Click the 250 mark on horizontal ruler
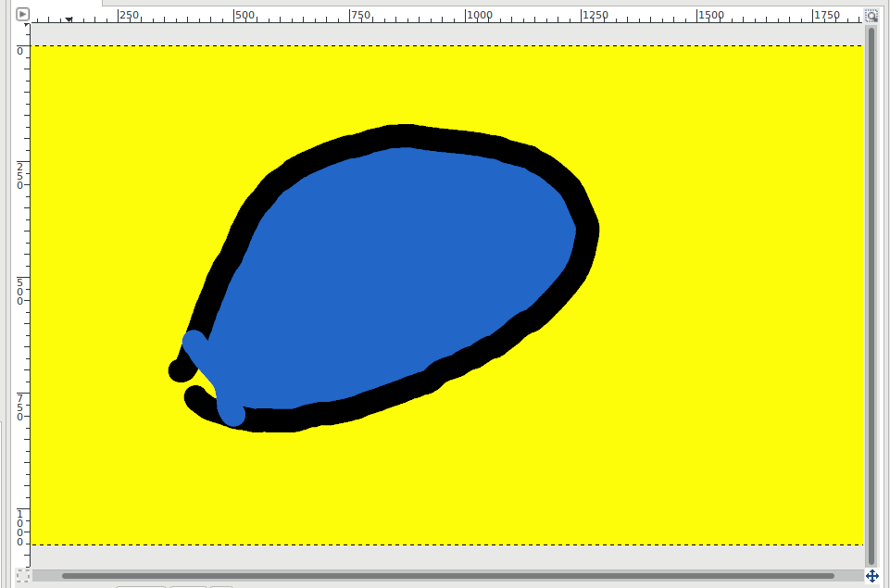The height and width of the screenshot is (588, 890). pyautogui.click(x=129, y=15)
